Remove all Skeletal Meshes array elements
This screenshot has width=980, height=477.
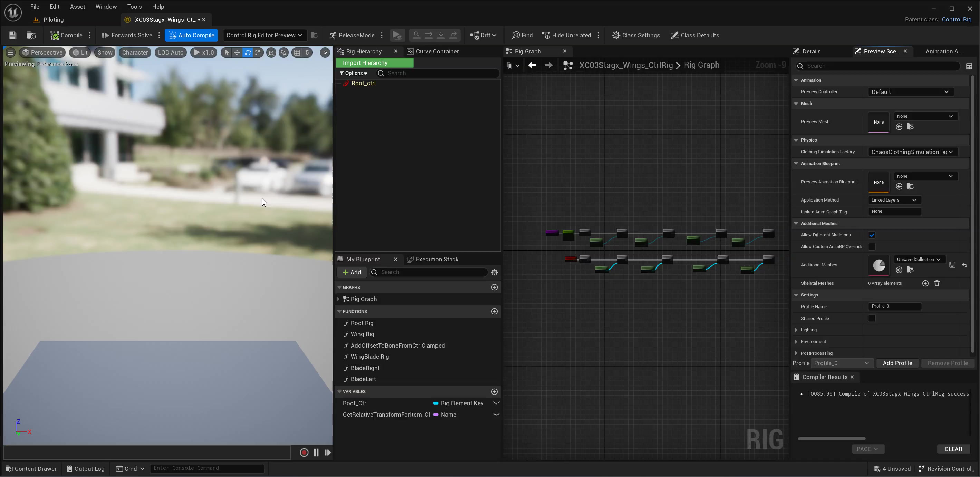936,283
